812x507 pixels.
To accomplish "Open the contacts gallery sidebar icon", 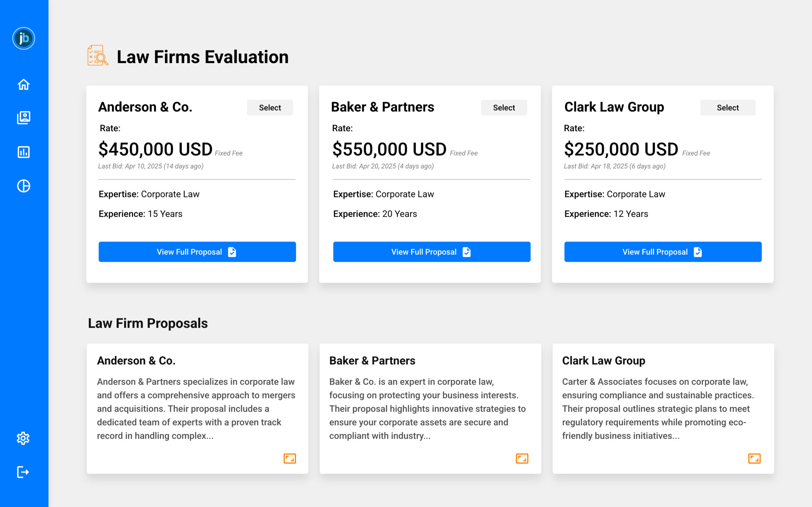I will (x=23, y=118).
